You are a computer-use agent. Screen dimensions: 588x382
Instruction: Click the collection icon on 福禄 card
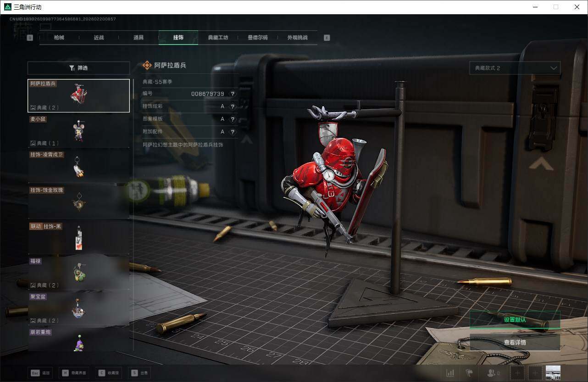coord(33,285)
